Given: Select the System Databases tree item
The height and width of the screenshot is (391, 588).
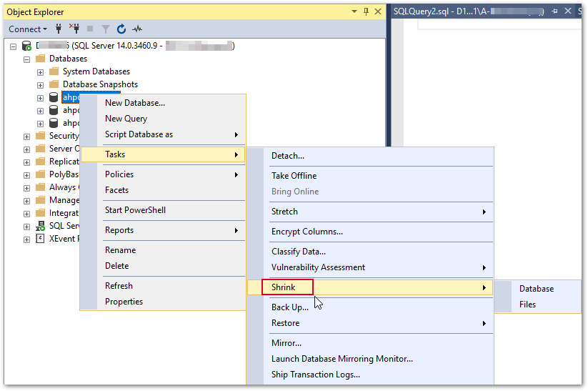Looking at the screenshot, I should pos(96,71).
